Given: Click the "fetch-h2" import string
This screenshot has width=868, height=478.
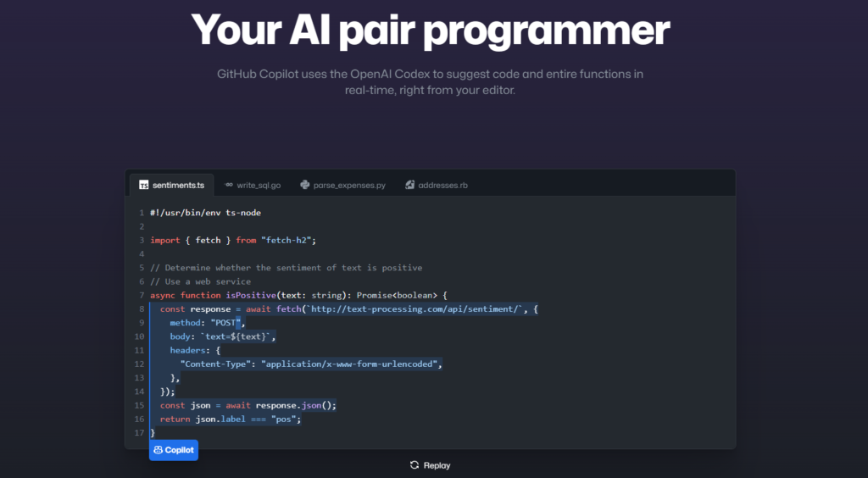Looking at the screenshot, I should point(286,241).
